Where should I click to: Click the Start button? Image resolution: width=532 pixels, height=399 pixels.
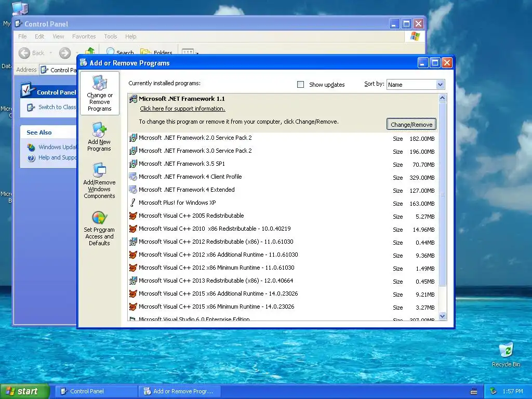[x=25, y=392]
